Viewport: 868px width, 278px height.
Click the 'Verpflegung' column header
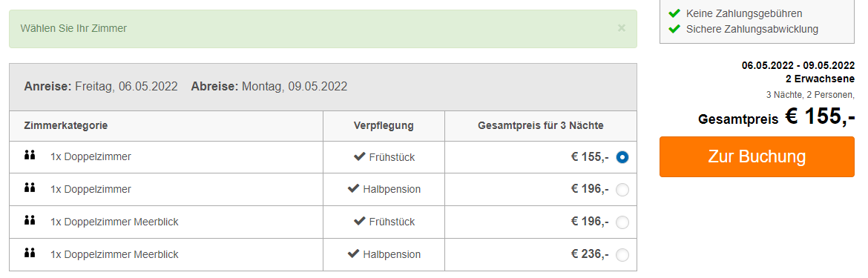point(384,125)
